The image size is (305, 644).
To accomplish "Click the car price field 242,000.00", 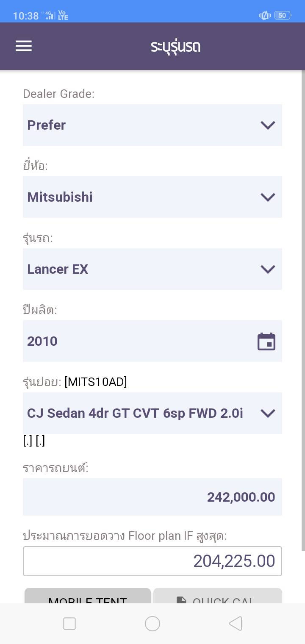I will [x=152, y=497].
